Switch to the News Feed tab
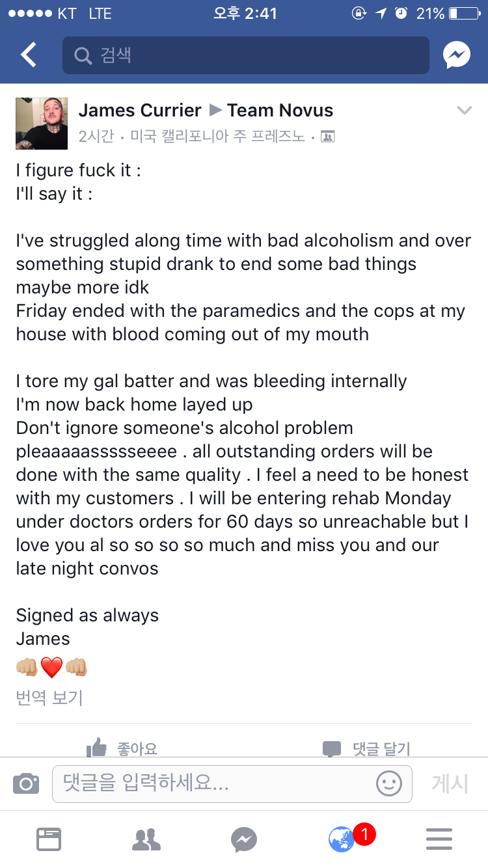Viewport: 488px width, 868px height. (x=49, y=839)
